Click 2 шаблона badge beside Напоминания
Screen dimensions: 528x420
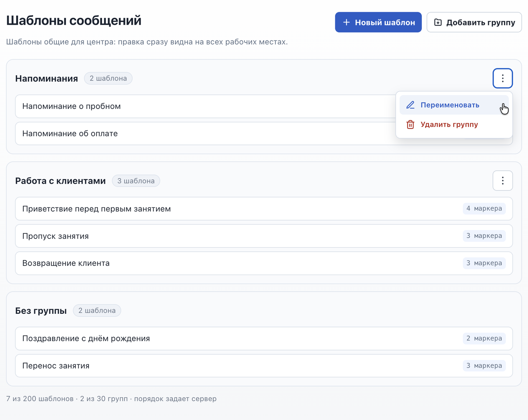(108, 79)
